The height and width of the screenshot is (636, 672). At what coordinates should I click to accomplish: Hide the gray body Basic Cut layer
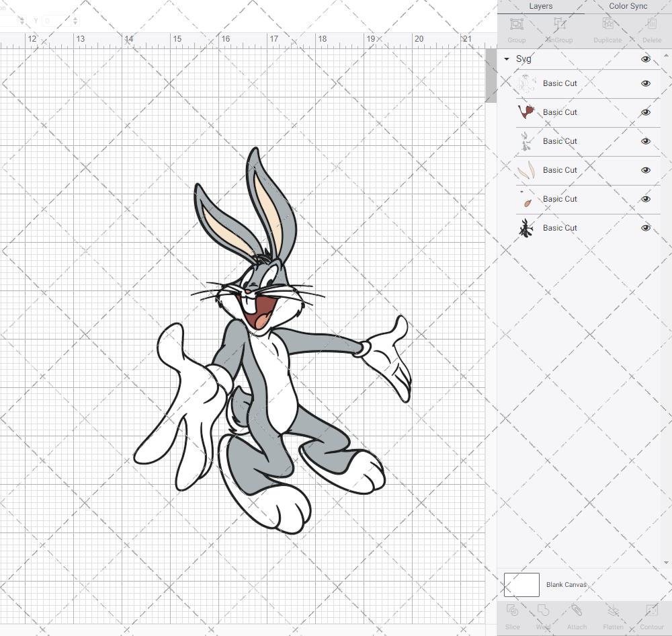pos(645,141)
